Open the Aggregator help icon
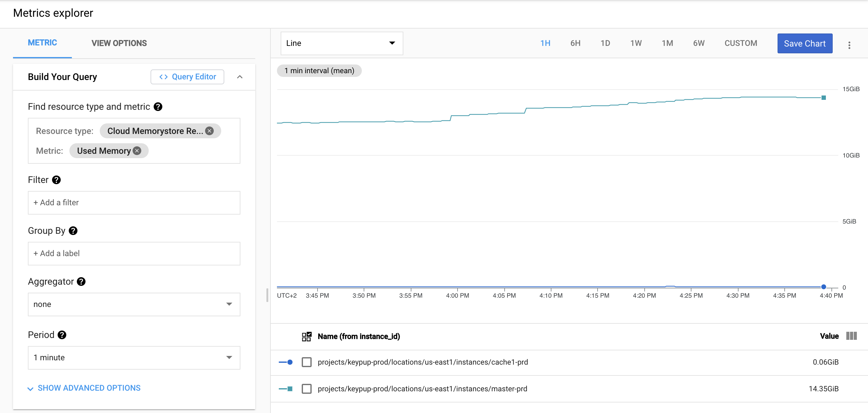Viewport: 868px width, 413px height. [x=81, y=282]
